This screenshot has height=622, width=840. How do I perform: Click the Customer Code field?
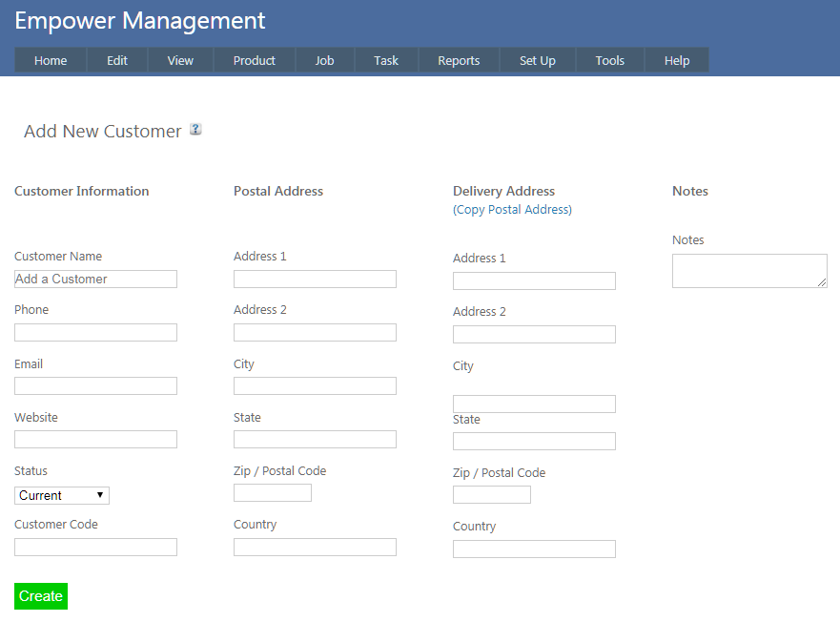[x=95, y=547]
